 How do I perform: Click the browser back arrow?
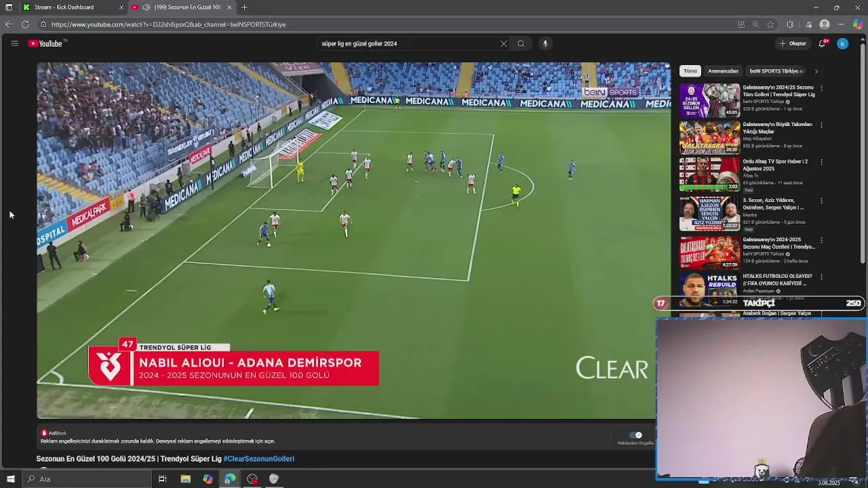point(9,24)
